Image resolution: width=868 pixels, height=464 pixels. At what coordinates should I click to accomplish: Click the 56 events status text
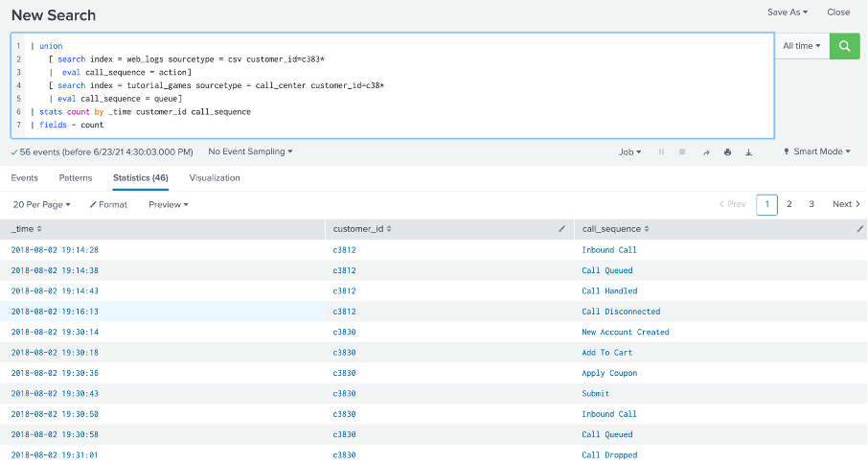(105, 151)
